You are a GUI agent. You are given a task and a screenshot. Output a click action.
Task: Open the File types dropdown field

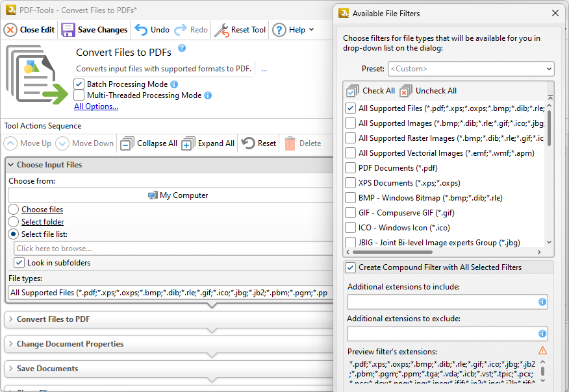(x=171, y=293)
